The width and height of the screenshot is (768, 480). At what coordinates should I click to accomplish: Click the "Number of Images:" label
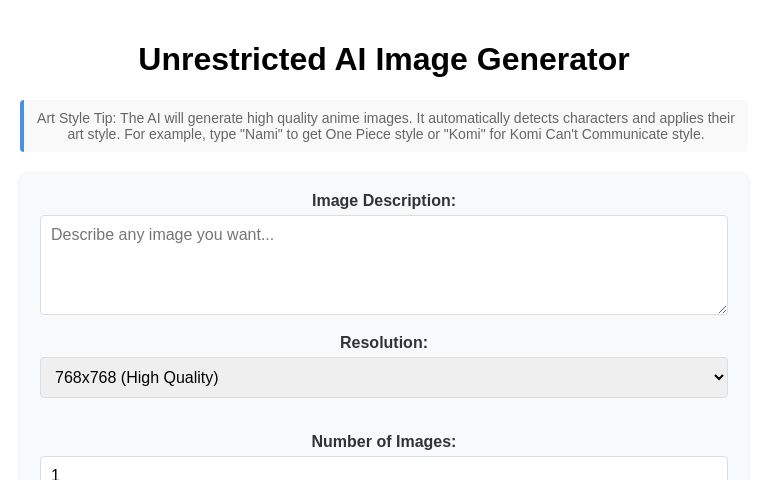tap(384, 441)
